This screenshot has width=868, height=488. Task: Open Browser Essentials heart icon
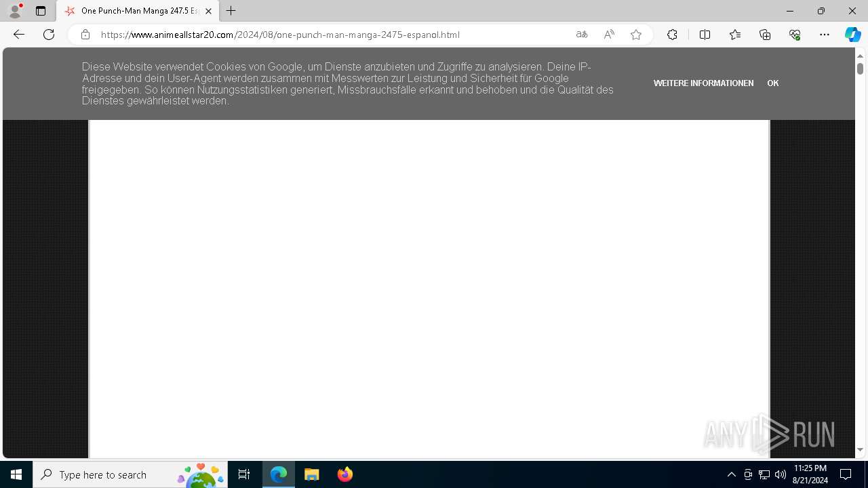click(x=795, y=35)
